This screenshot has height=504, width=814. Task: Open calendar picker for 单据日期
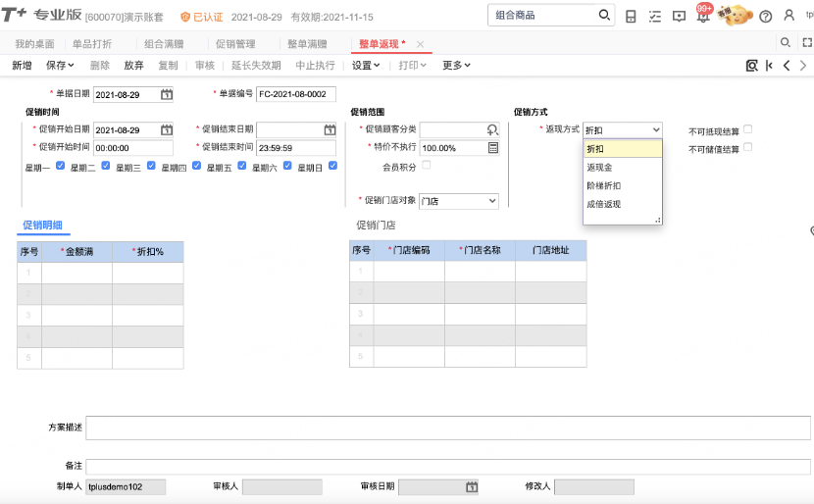[166, 94]
